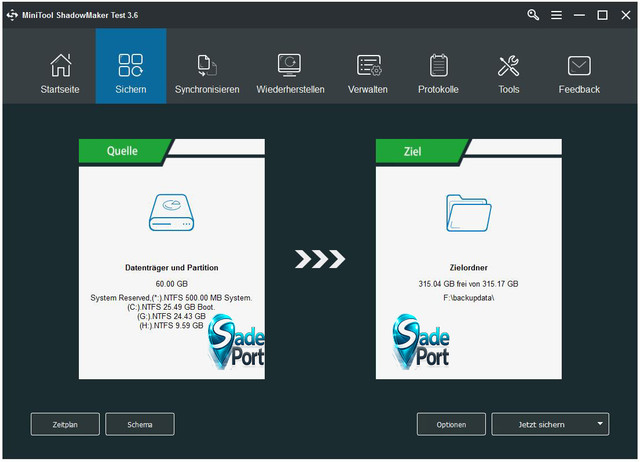This screenshot has height=462, width=640.
Task: Select the F:\backupdata\ path text
Action: click(469, 298)
